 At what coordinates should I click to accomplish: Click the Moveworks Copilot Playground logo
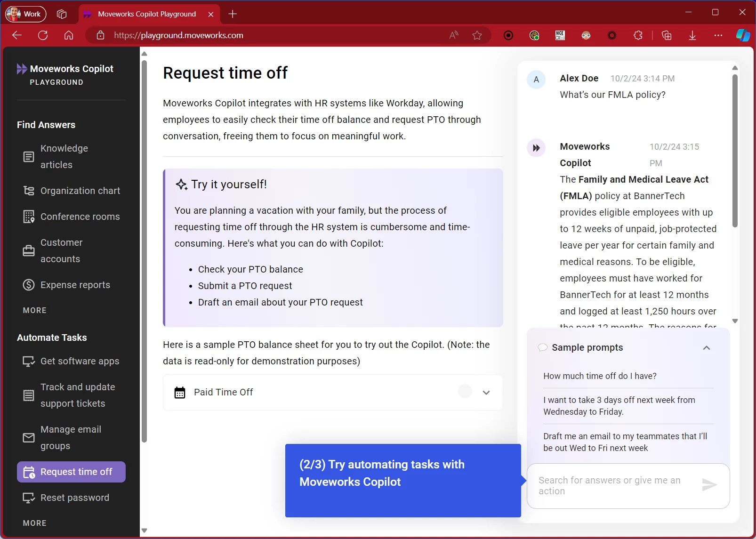(x=65, y=74)
